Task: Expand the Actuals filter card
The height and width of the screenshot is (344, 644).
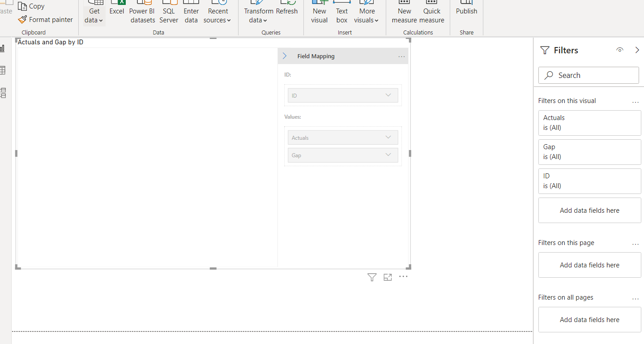Action: pos(590,123)
